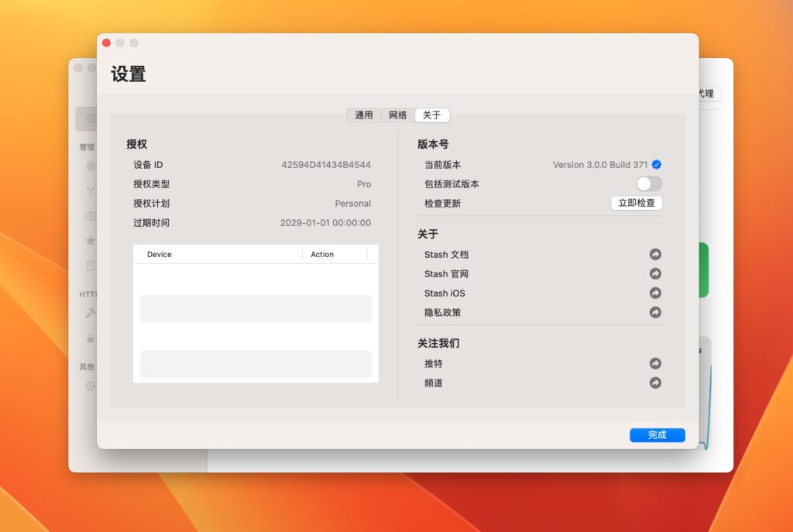This screenshot has width=793, height=532.
Task: Click the blue verified badge beside Version 3.0.0
Action: [x=656, y=164]
